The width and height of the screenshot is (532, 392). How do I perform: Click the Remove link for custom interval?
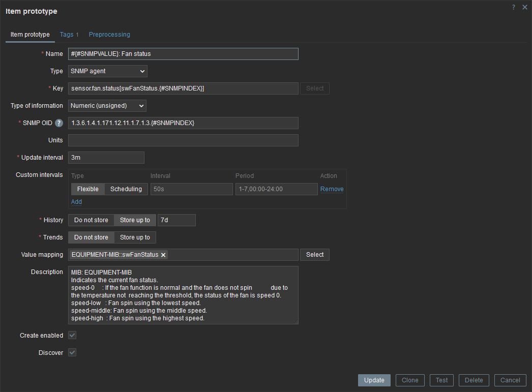pyautogui.click(x=332, y=189)
